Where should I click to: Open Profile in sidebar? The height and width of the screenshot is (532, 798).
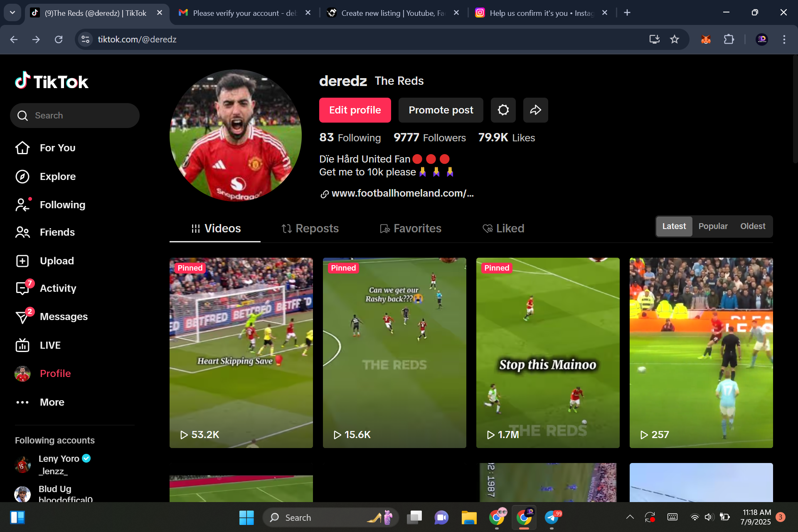pos(43,374)
